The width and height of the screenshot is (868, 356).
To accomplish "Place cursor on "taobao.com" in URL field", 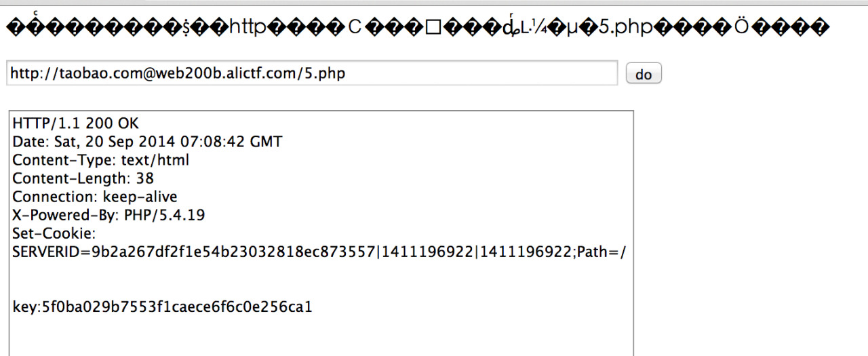I will click(98, 73).
